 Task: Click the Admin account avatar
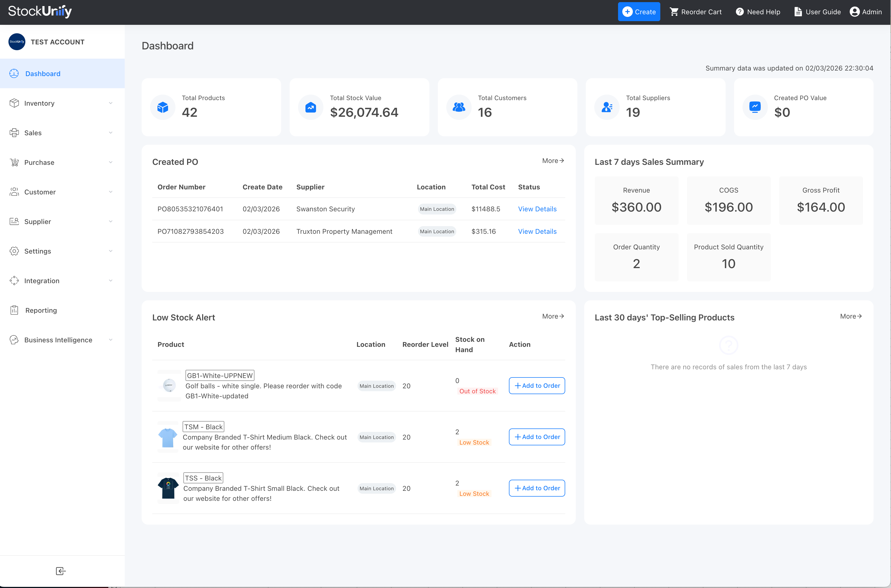855,12
